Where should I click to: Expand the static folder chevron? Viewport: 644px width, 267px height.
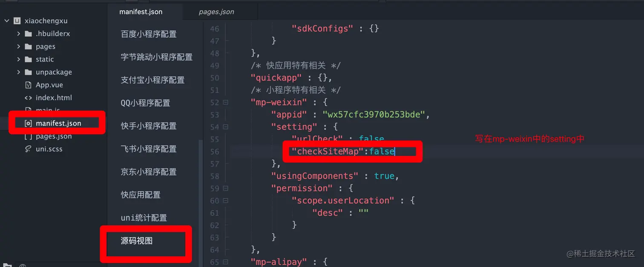(x=18, y=59)
